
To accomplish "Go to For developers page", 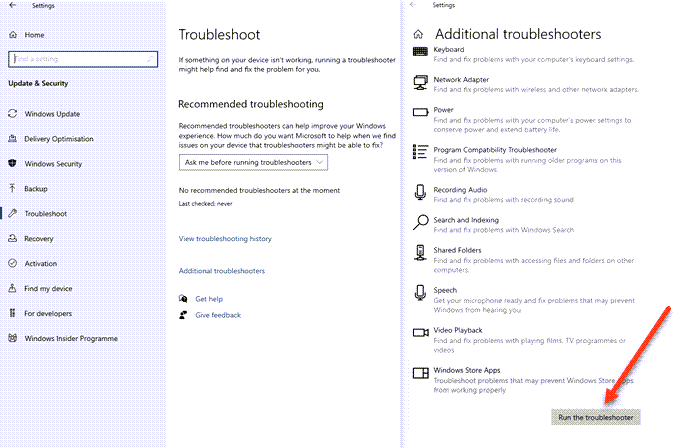I will [x=48, y=314].
